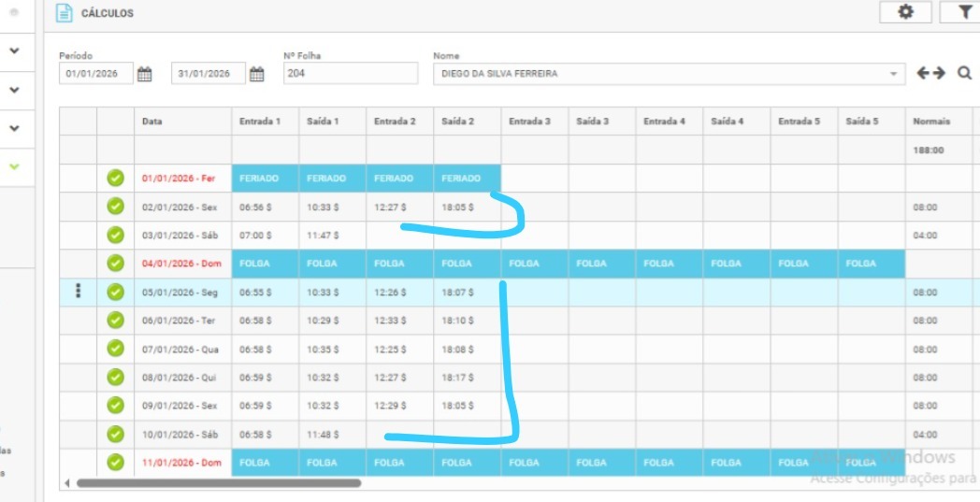The image size is (980, 502).
Task: Toggle green check for 06/01/2026 row
Action: coord(115,320)
